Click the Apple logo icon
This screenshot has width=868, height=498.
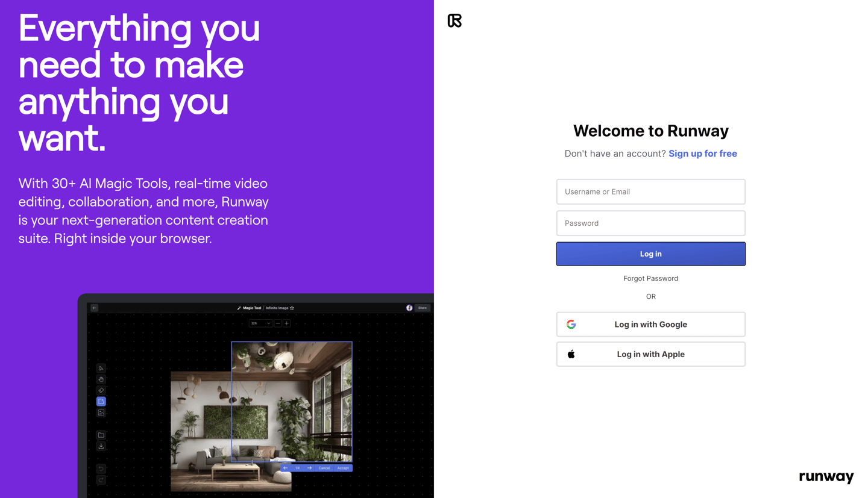pos(571,355)
